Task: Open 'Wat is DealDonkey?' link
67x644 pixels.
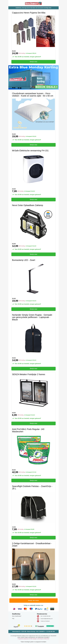Action: pos(17,616)
